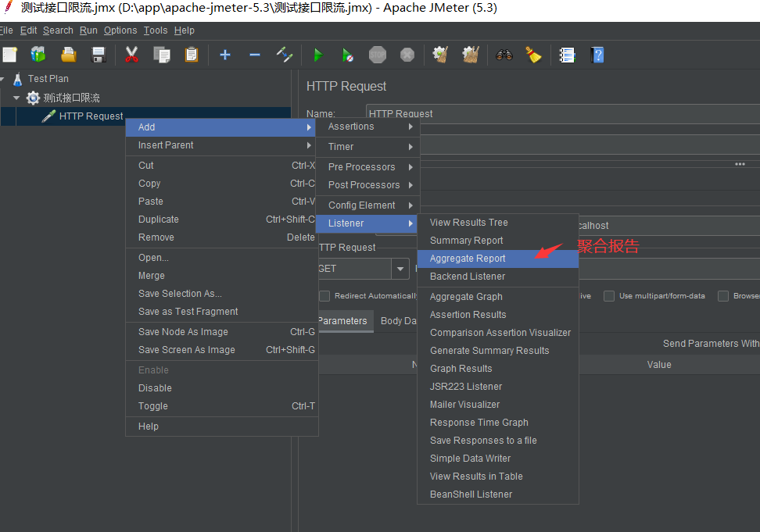Viewport: 760px width, 532px height.
Task: Click the Search binoculars icon
Action: click(504, 55)
